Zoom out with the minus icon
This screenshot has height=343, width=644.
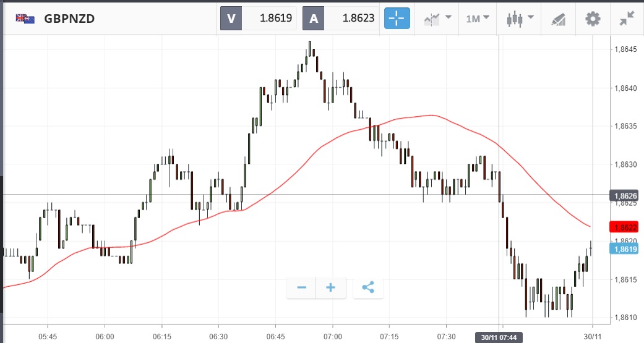coord(302,287)
